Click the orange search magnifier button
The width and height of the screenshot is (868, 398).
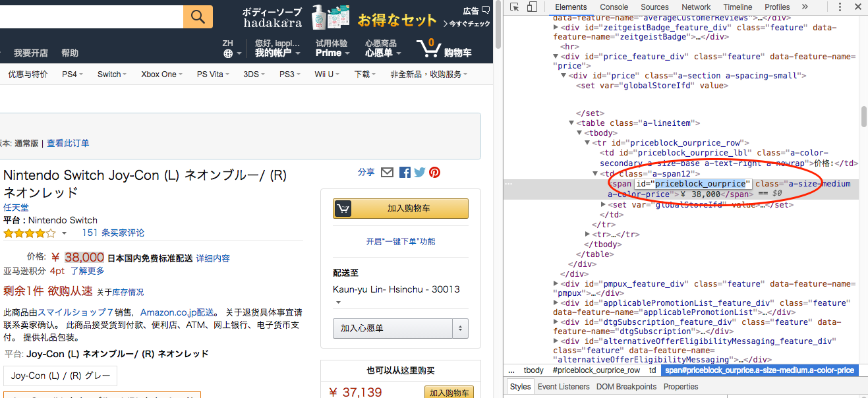[198, 16]
